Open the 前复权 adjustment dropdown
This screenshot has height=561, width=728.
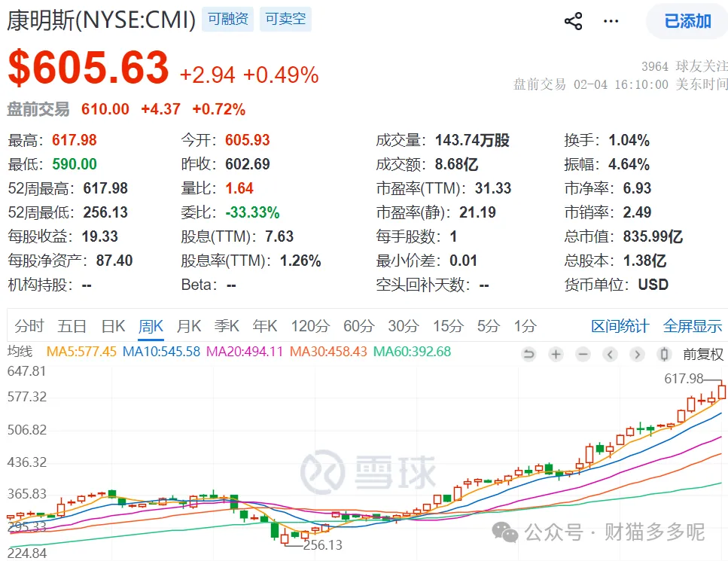(x=703, y=355)
